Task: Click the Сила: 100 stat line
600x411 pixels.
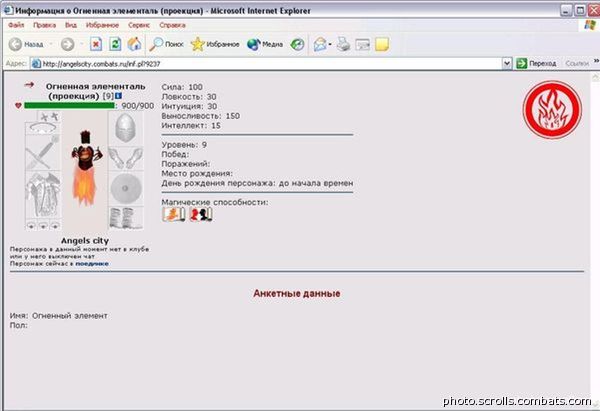Action: 182,87
